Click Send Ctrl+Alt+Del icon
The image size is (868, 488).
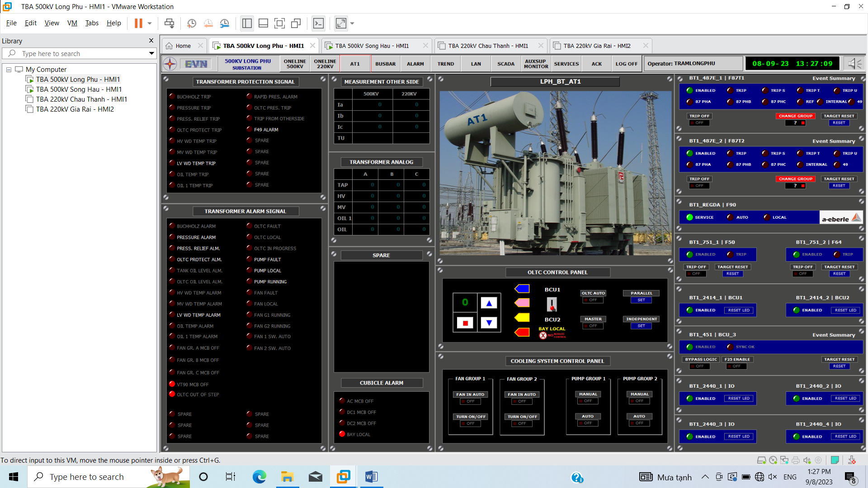coord(169,23)
